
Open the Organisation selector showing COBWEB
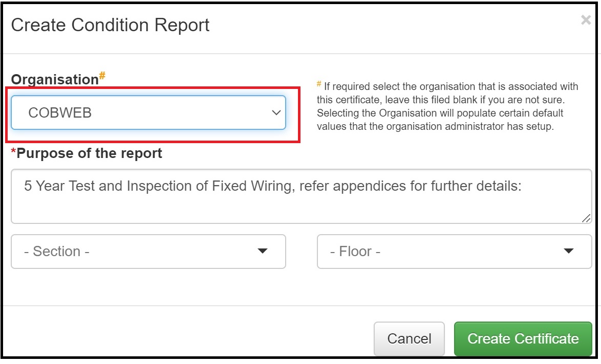[148, 111]
